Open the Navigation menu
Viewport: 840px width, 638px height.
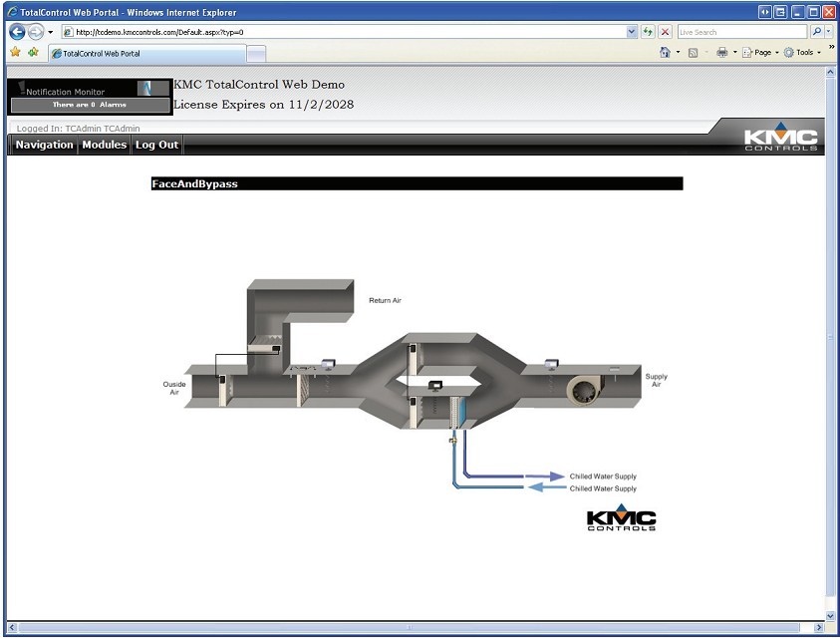(x=44, y=145)
